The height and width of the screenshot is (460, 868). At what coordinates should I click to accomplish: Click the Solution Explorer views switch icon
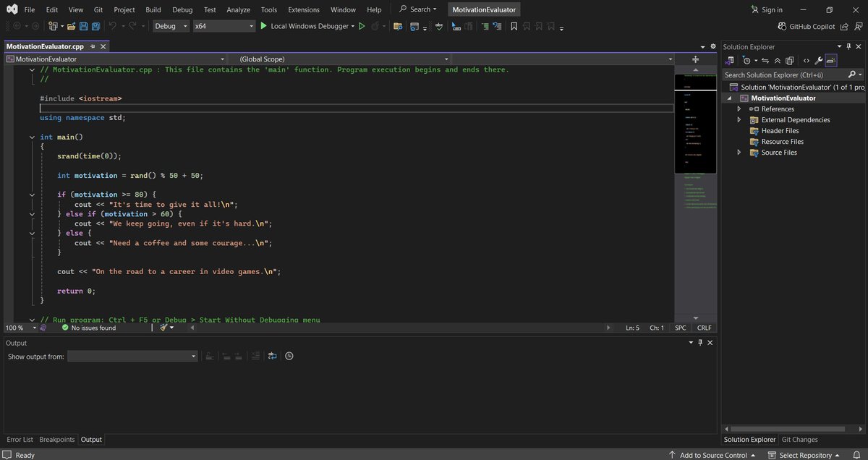tap(728, 61)
